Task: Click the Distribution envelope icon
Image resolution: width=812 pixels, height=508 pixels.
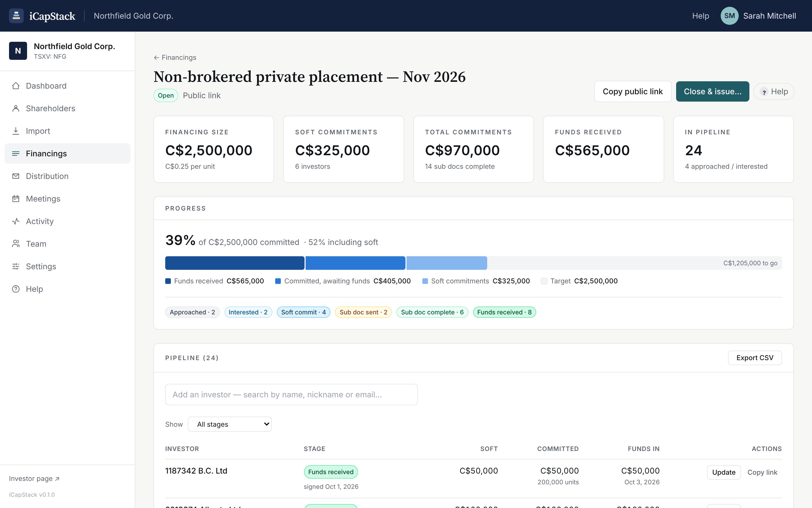Action: click(x=16, y=176)
